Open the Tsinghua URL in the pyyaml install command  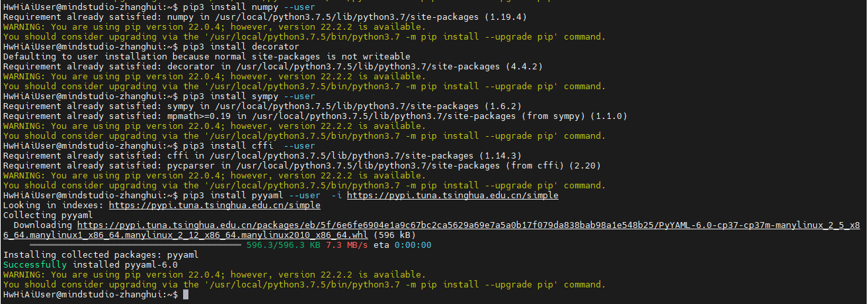[452, 196]
